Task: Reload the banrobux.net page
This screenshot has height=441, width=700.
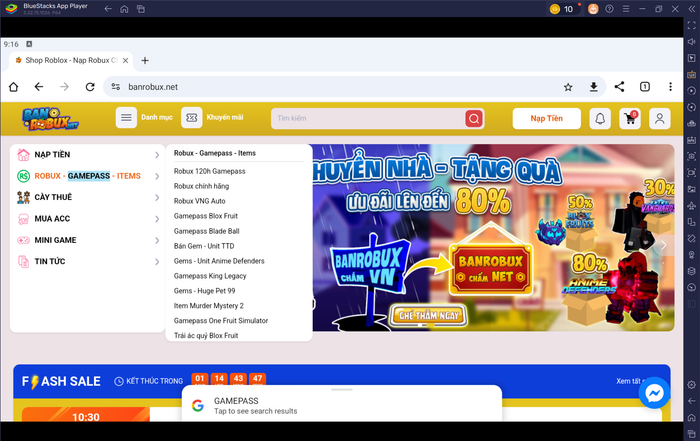Action: coord(90,87)
